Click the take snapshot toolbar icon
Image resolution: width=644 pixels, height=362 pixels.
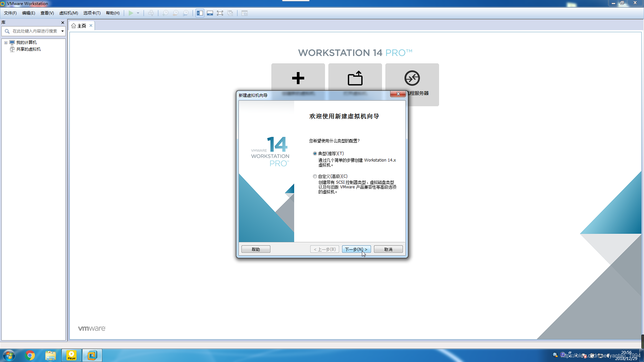coord(165,13)
